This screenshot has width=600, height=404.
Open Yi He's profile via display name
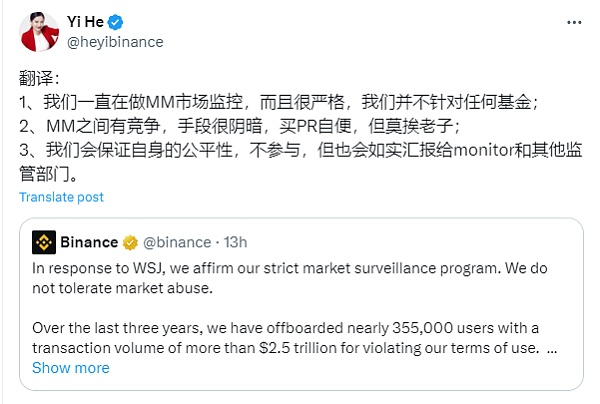coord(85,22)
